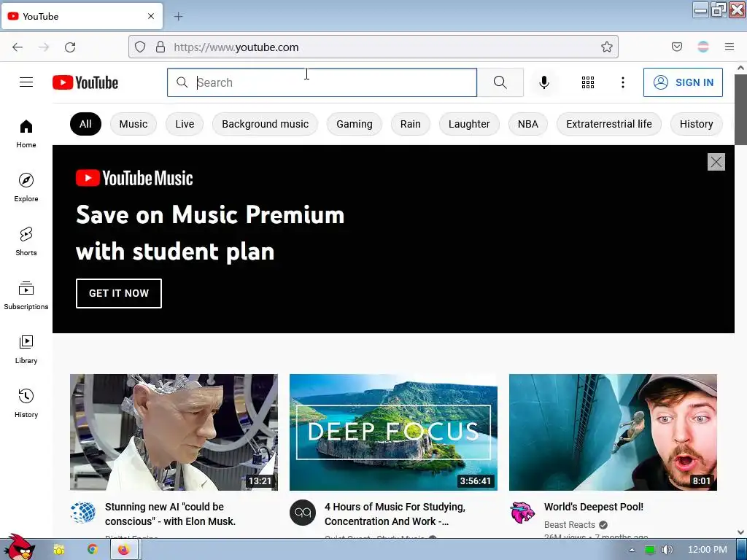Click the system tray volume icon
The width and height of the screenshot is (747, 560).
[667, 550]
